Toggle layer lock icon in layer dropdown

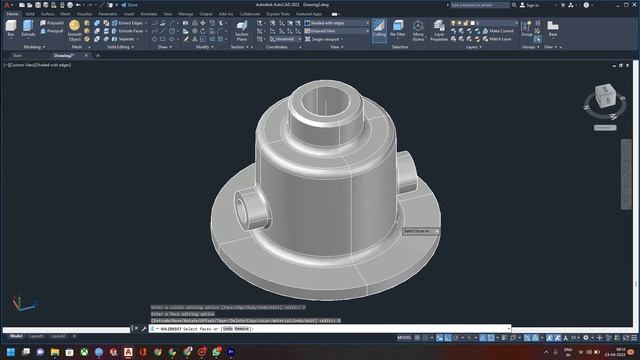(466, 23)
